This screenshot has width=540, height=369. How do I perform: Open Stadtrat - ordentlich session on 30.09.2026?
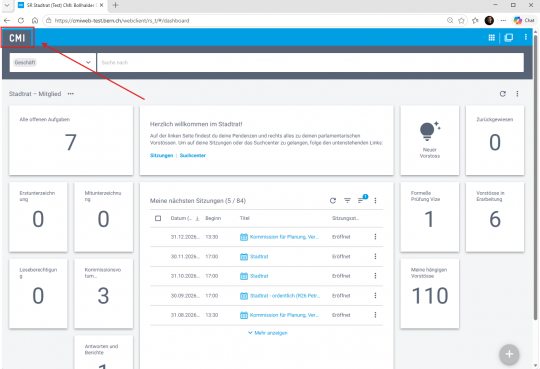[x=285, y=296]
